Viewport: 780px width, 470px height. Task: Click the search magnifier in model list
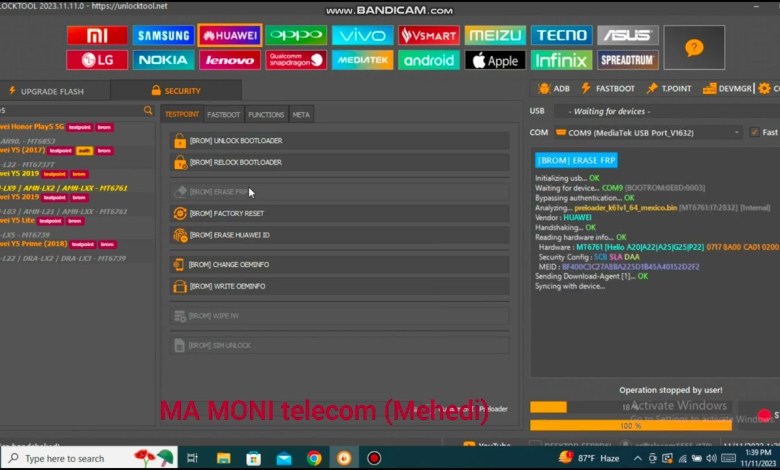148,110
